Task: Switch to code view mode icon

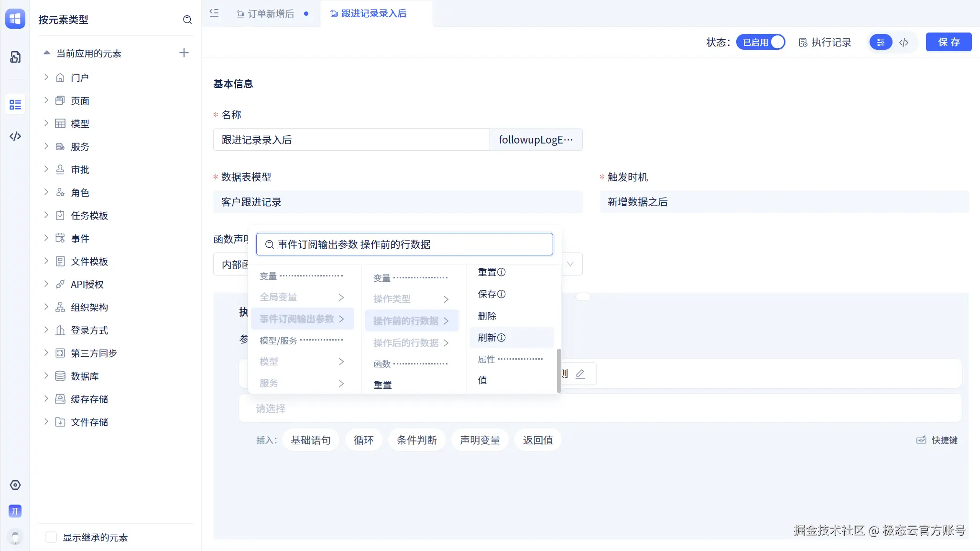Action: (x=904, y=43)
